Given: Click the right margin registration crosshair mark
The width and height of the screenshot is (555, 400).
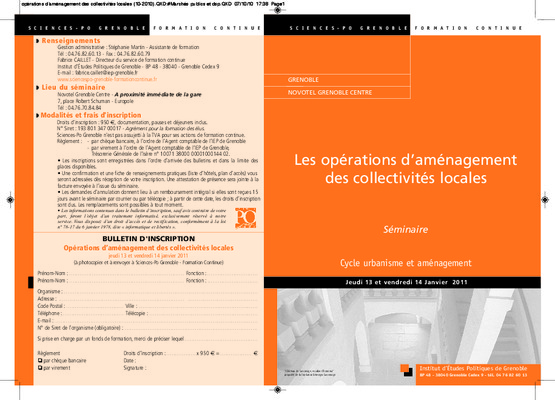Looking at the screenshot, I should pos(545,200).
